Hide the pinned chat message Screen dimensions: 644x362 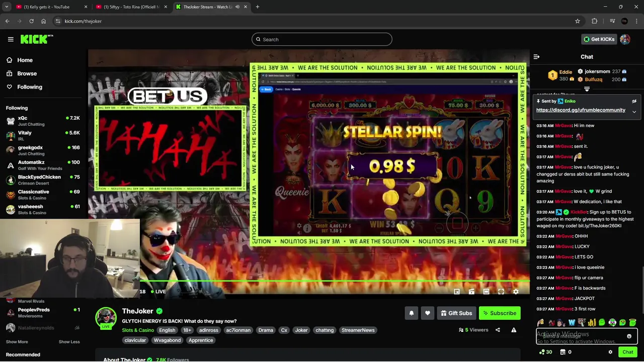point(634,101)
